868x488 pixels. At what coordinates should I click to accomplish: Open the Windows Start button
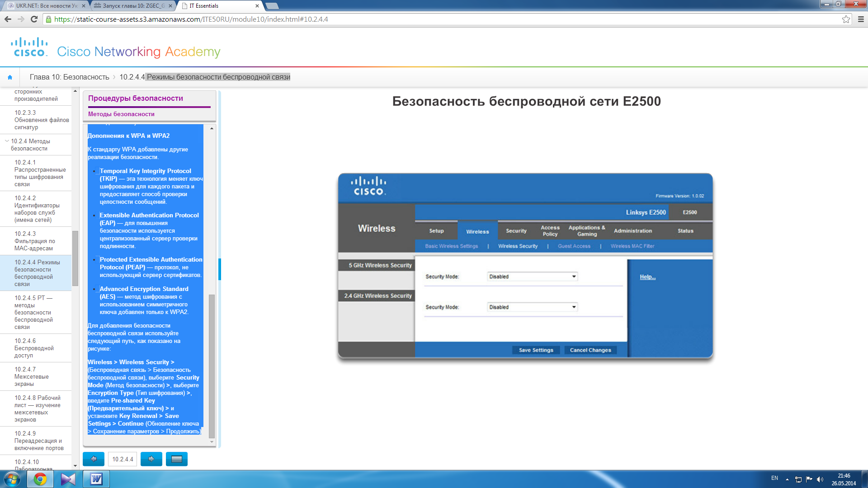point(12,479)
